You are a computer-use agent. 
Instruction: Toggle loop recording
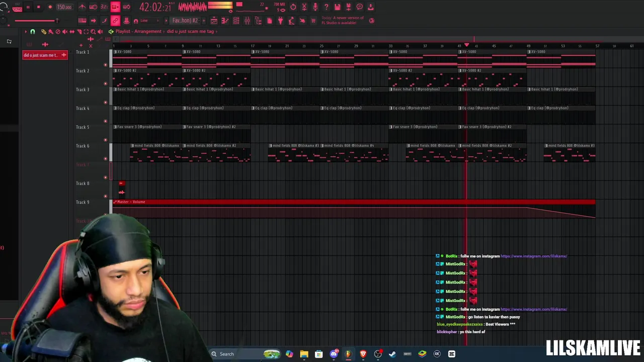coord(126,7)
